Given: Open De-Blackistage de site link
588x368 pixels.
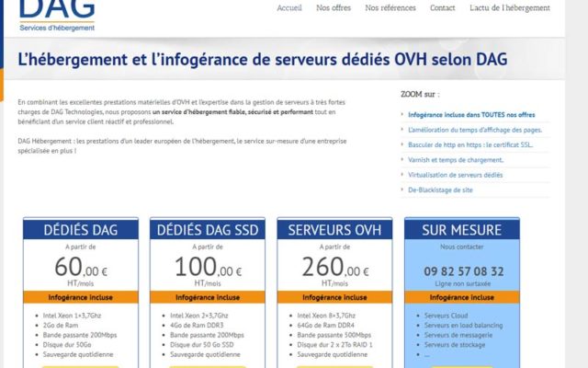Looking at the screenshot, I should (440, 190).
